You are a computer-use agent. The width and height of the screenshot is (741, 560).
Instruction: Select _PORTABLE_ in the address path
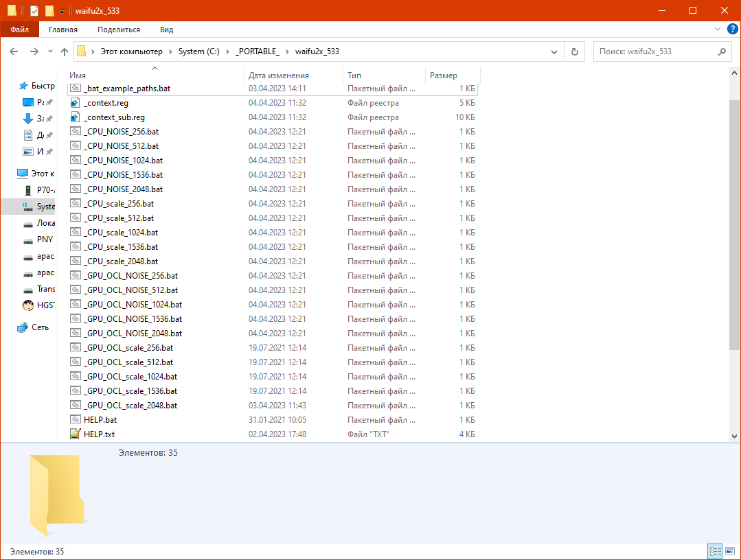(x=258, y=51)
